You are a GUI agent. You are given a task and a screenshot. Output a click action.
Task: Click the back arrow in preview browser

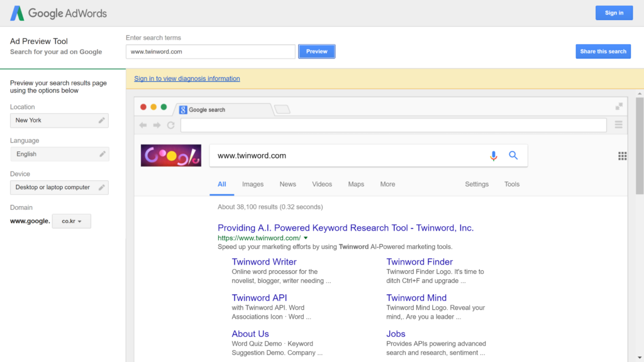[143, 125]
